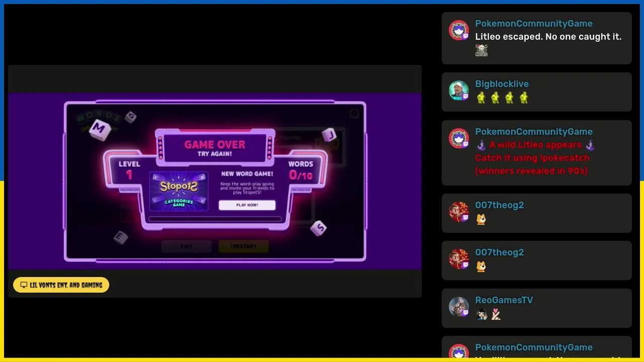Click Twitch badge on ReoGamesTV's avatar
Viewport: 644px width, 362px height.
coord(465,313)
